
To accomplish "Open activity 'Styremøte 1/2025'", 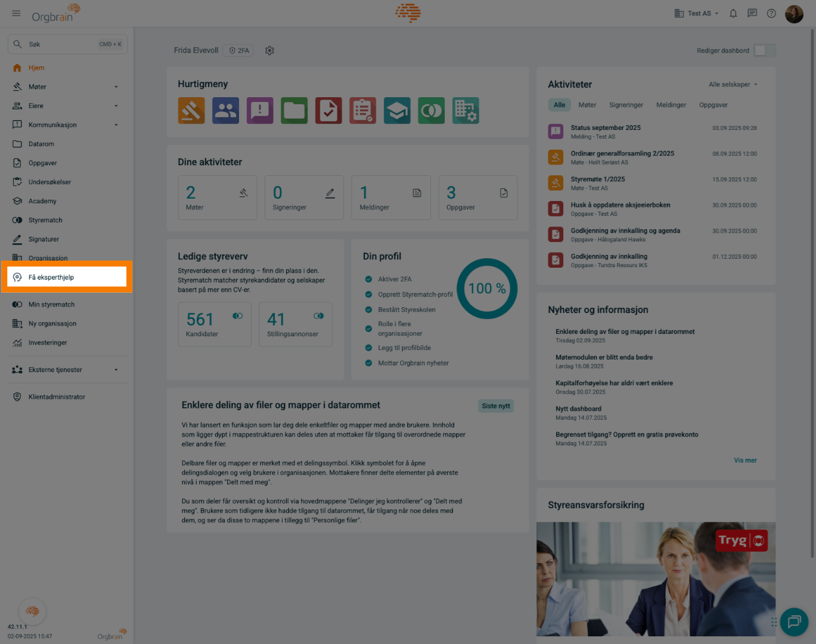I will click(x=653, y=183).
